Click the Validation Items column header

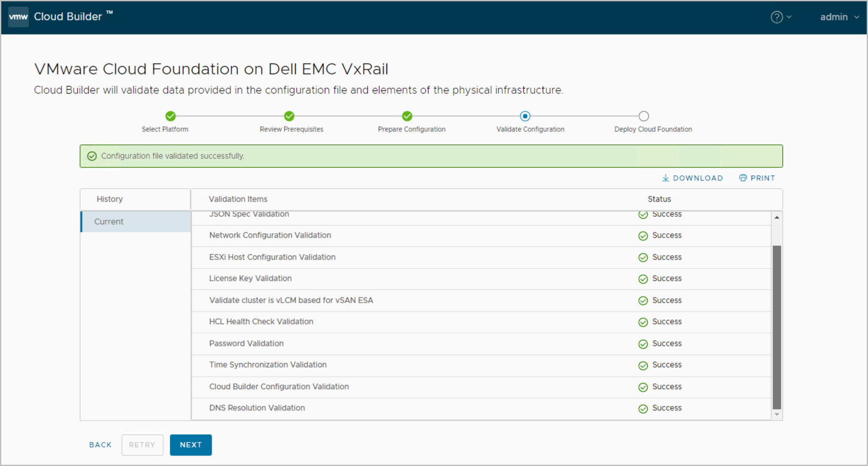238,199
